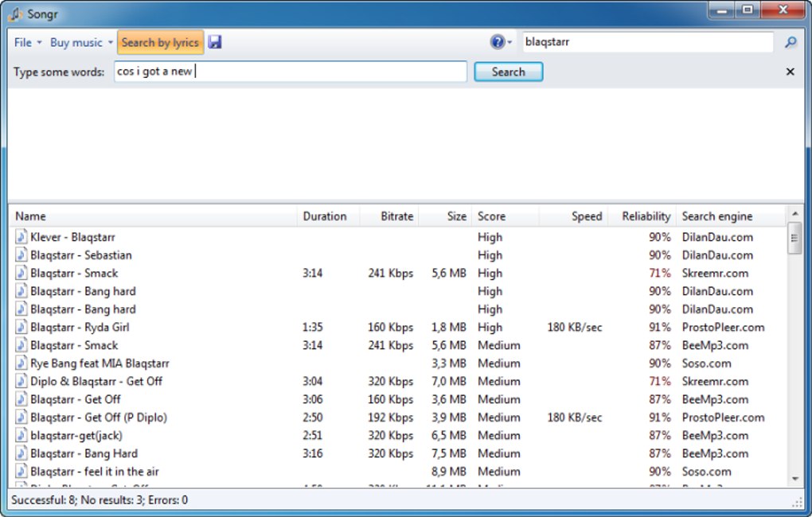Click music icon for Blaqstarr - Ryda Girl
Viewport: 812px width, 517px height.
click(21, 327)
